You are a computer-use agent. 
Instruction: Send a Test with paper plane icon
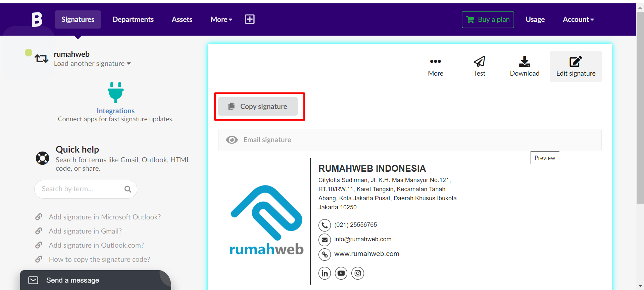[480, 67]
